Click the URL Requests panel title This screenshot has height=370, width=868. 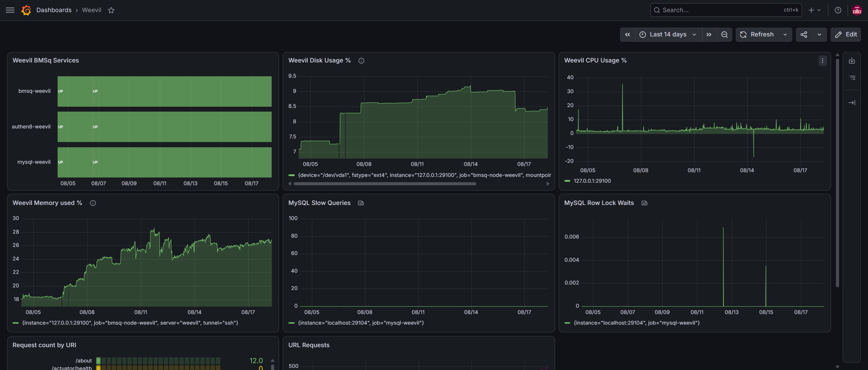tap(309, 345)
